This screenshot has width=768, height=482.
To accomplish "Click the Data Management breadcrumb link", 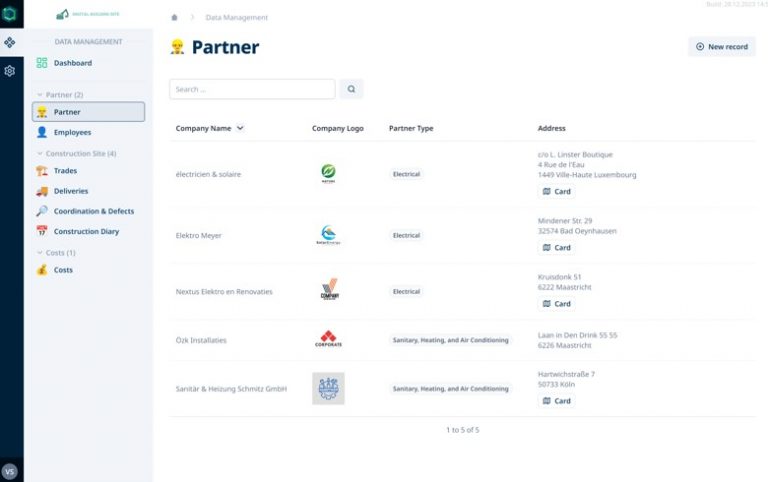I will (x=237, y=18).
